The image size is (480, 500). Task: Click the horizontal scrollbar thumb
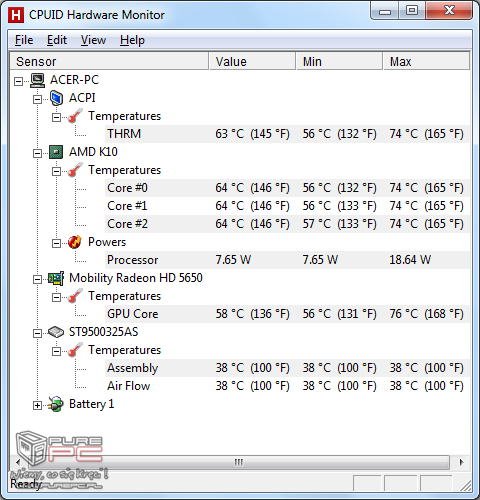(238, 462)
